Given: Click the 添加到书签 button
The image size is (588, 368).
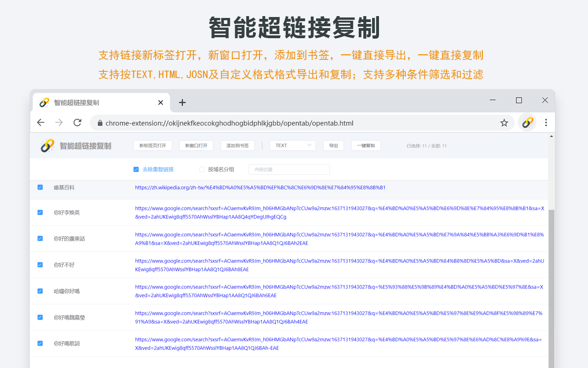Looking at the screenshot, I should click(237, 145).
